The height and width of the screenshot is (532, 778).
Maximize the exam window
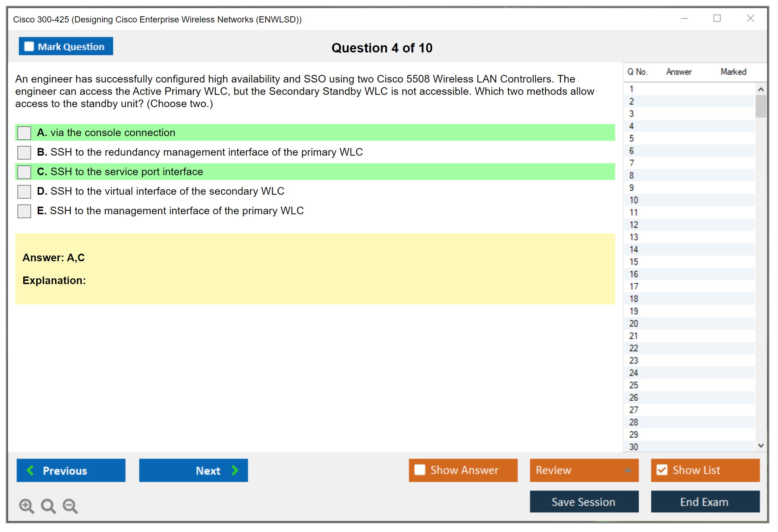point(717,18)
